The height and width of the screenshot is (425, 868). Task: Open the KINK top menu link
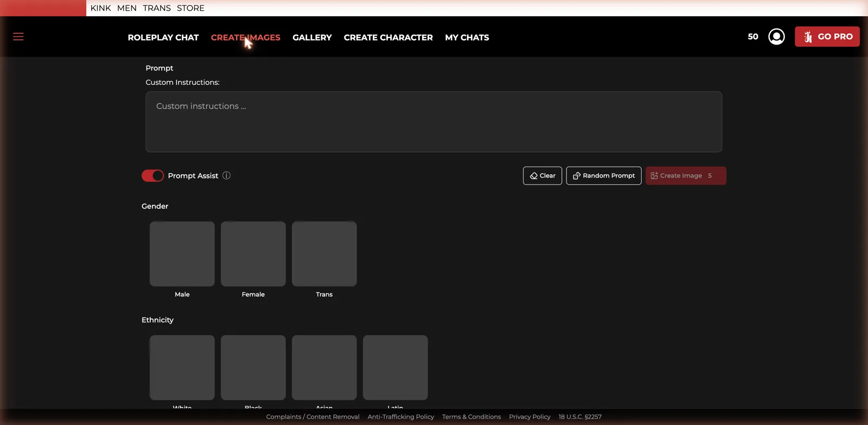101,8
